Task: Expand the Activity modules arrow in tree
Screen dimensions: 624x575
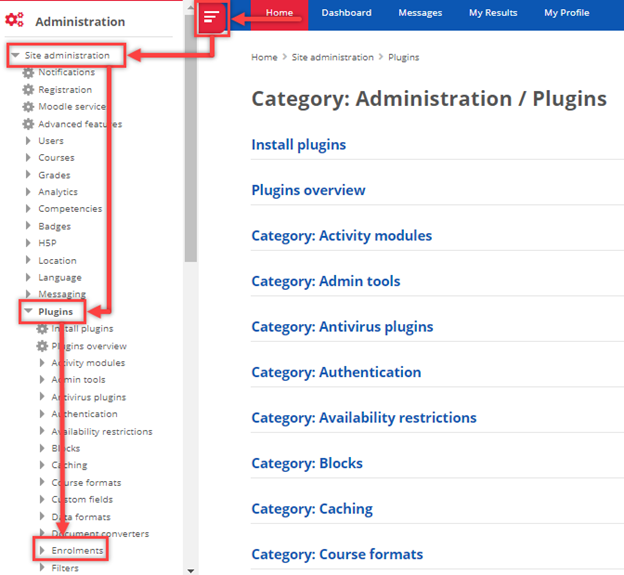Action: (42, 363)
